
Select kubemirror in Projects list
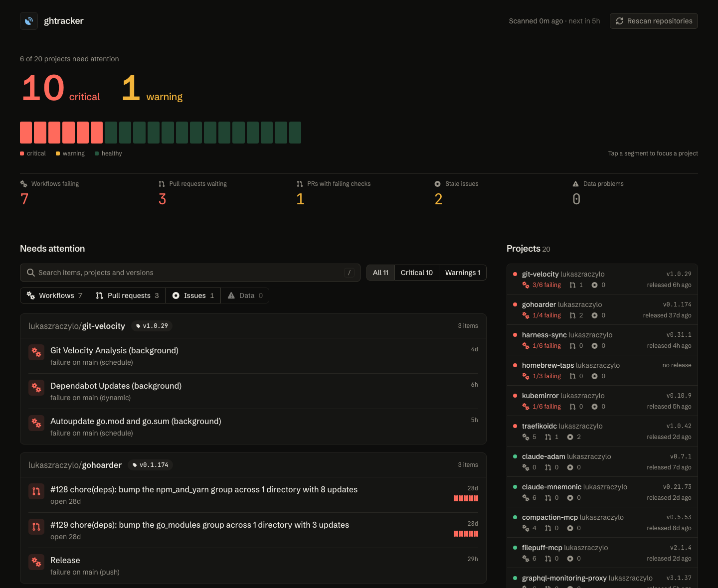[x=602, y=401]
